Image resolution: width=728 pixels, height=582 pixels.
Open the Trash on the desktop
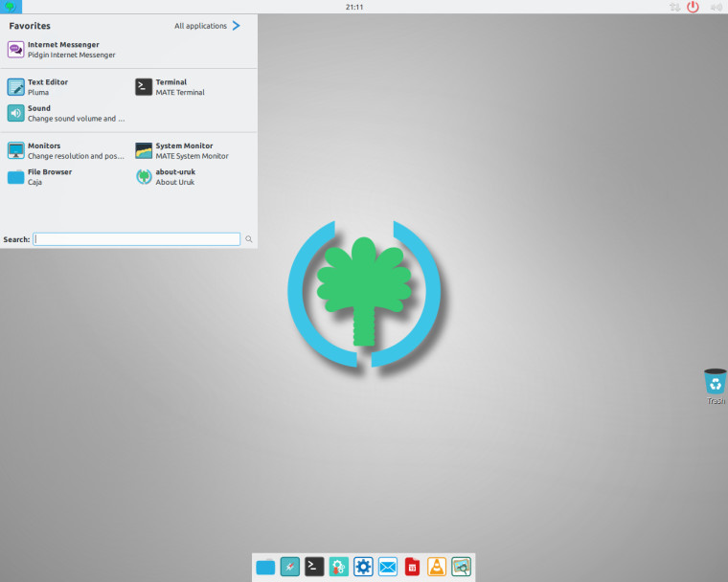click(x=716, y=386)
